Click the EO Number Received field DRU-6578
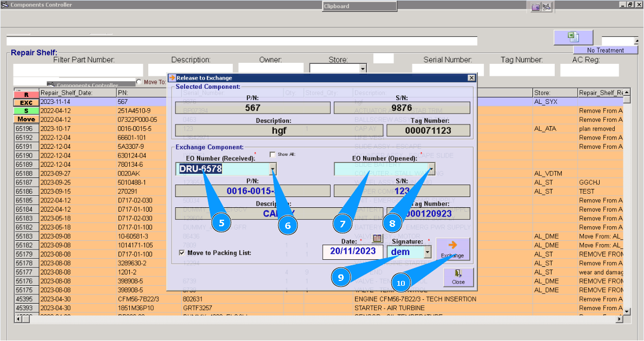 coord(222,169)
